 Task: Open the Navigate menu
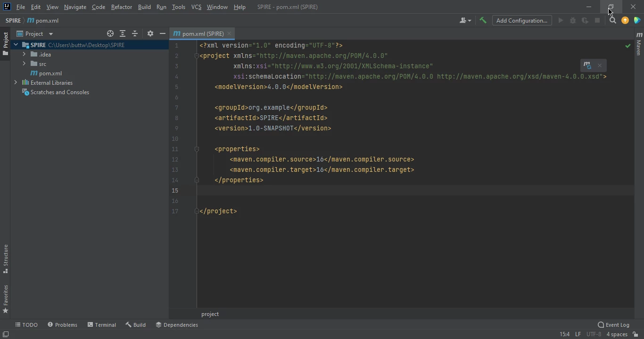75,7
